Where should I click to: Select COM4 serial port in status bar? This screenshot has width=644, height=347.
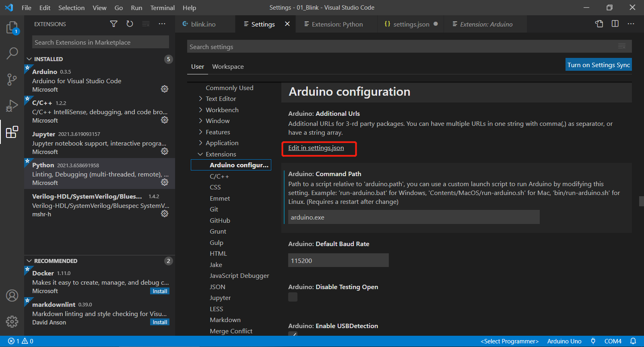(x=613, y=341)
